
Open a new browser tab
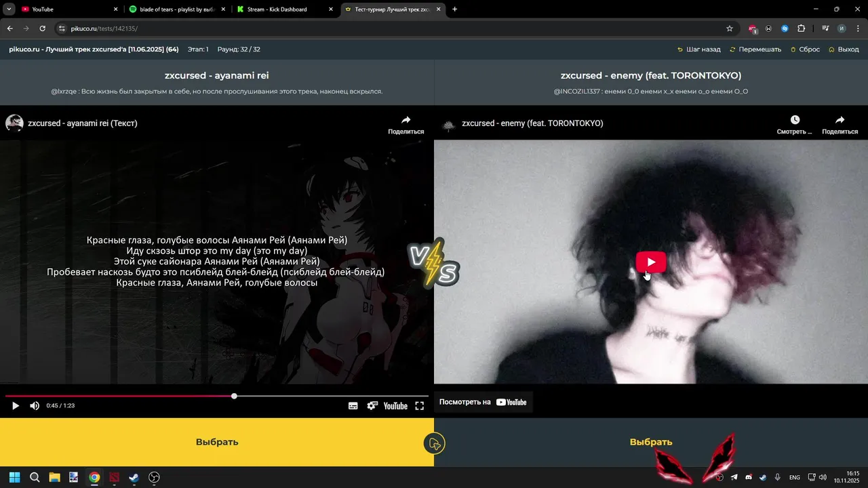(454, 9)
